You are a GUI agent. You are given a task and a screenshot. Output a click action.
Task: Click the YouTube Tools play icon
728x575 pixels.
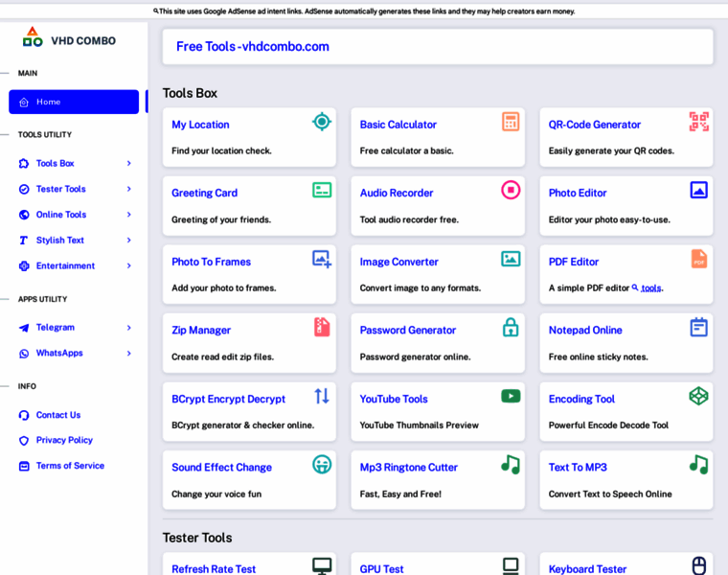coord(511,396)
